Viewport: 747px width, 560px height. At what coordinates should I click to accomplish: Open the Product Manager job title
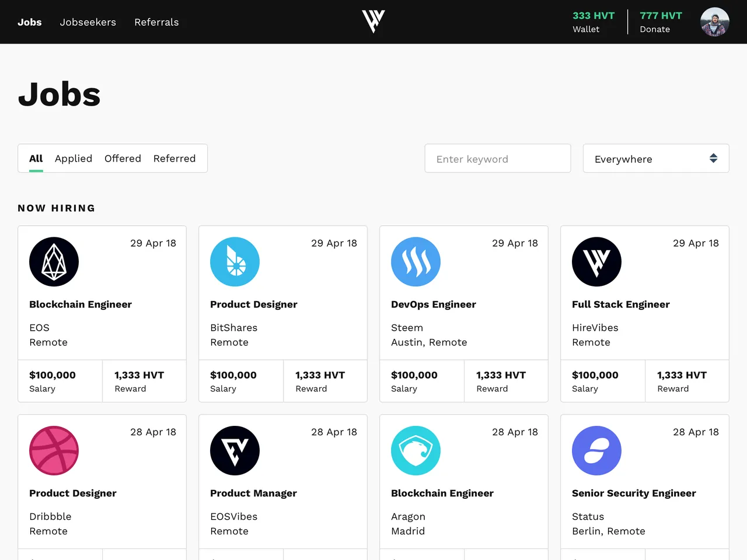(253, 494)
